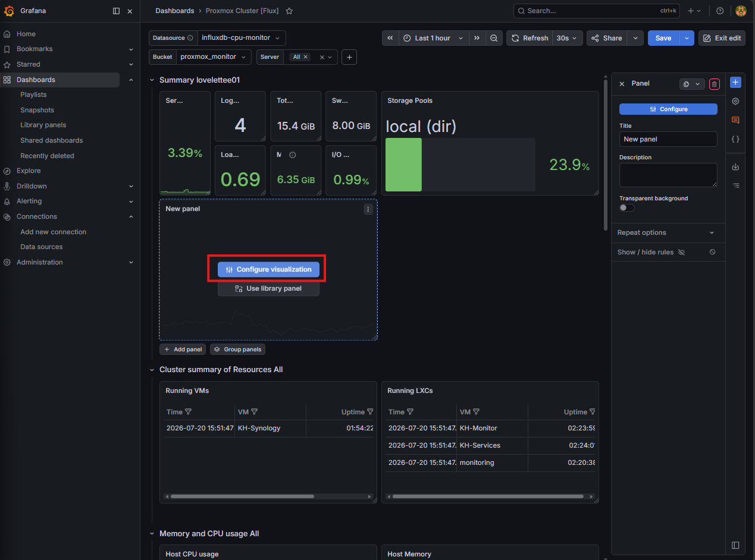Click Configure visualization button

(x=268, y=269)
